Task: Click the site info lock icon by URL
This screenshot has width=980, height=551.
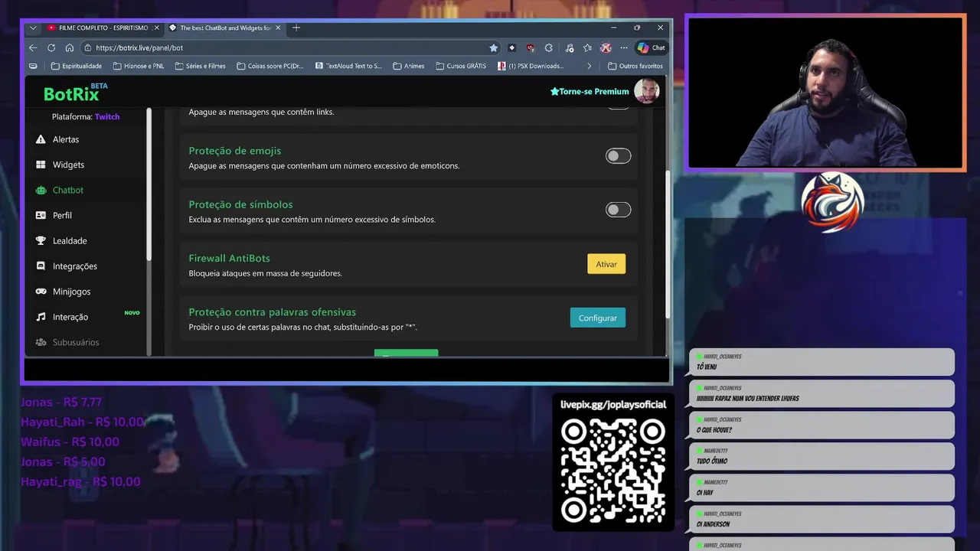Action: coord(88,47)
